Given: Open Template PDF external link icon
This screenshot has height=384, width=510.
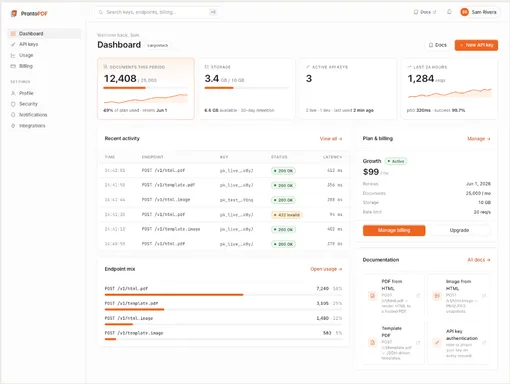Looking at the screenshot, I should pos(418,342).
